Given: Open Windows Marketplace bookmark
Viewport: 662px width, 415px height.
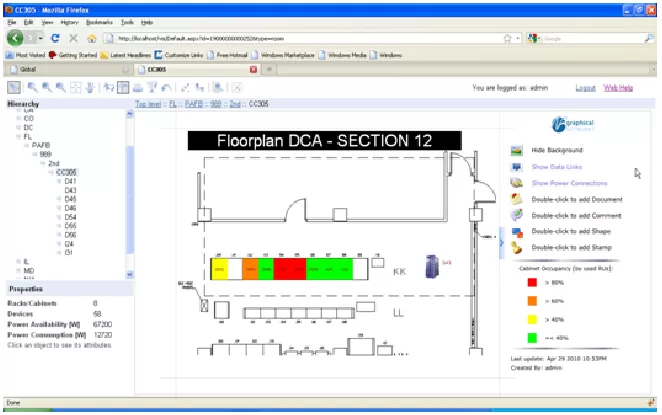Looking at the screenshot, I should pyautogui.click(x=283, y=55).
